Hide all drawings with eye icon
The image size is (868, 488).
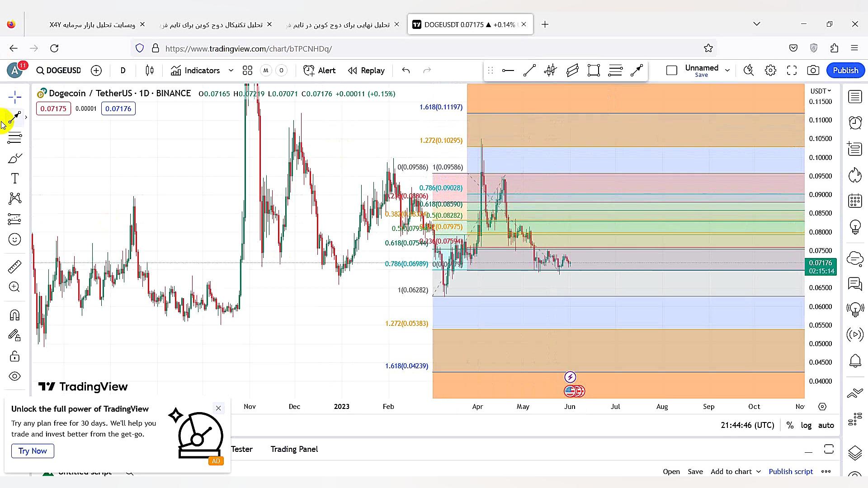coord(14,376)
